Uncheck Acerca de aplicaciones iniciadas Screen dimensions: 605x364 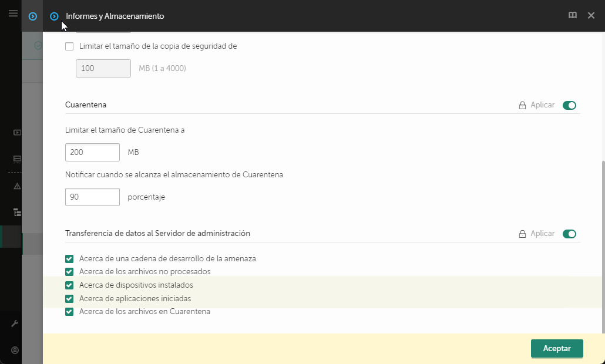69,299
